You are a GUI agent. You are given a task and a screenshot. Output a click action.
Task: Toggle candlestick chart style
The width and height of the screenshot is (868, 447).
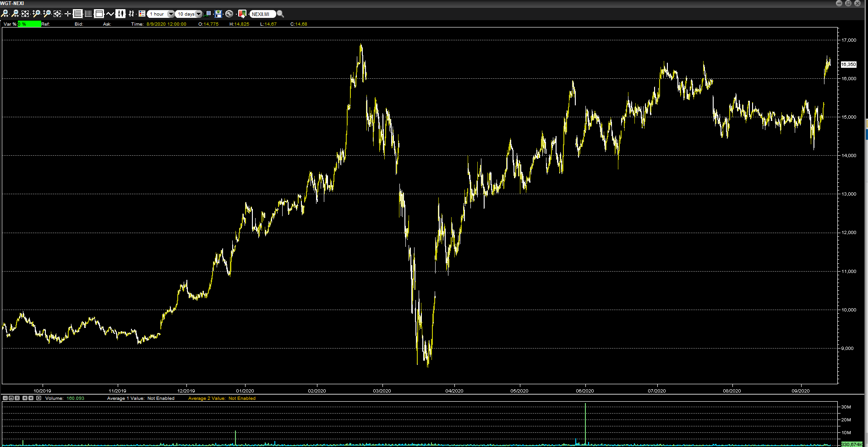(120, 14)
